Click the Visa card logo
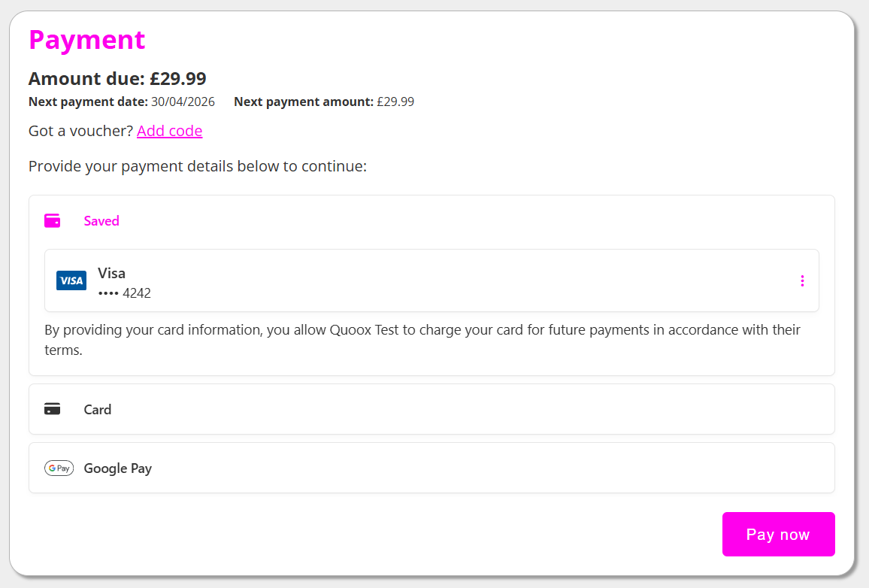The width and height of the screenshot is (869, 588). (x=71, y=280)
